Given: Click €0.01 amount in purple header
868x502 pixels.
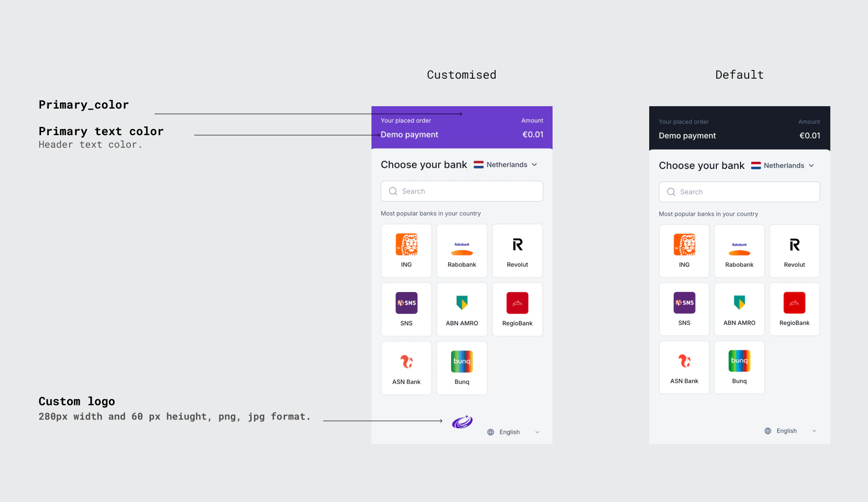Looking at the screenshot, I should (x=533, y=135).
